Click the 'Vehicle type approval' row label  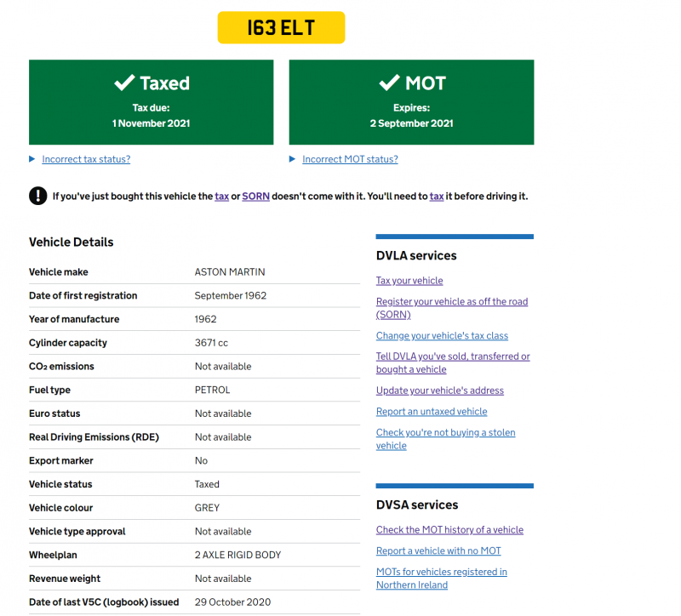point(77,532)
